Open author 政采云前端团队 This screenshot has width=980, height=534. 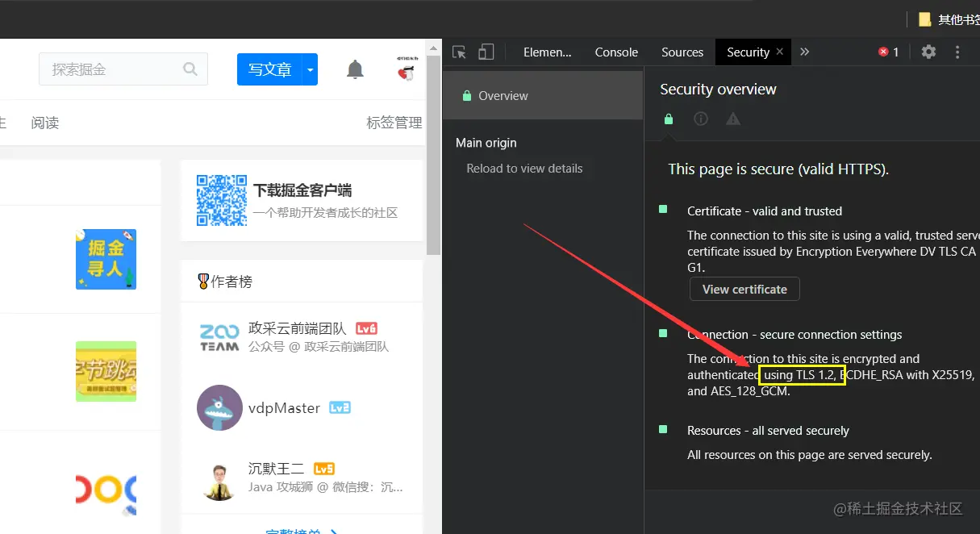298,328
